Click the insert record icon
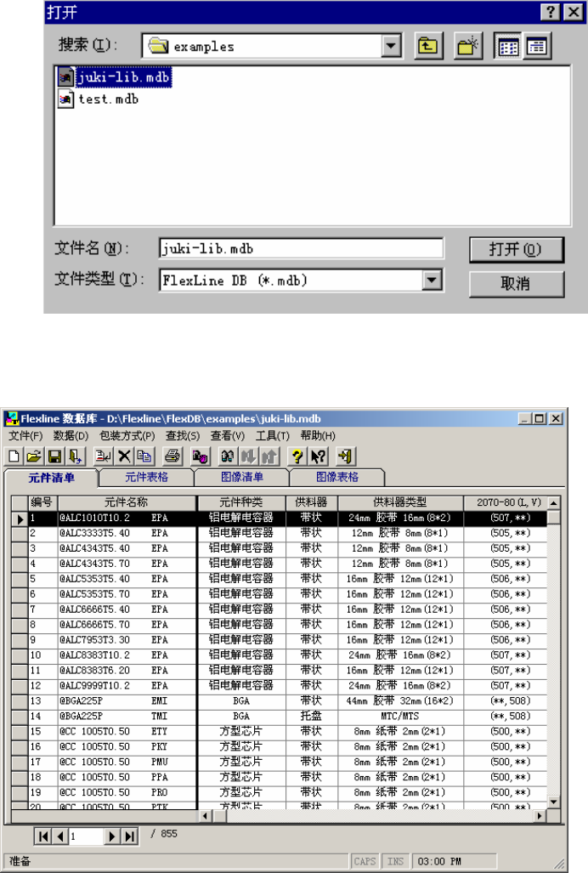The height and width of the screenshot is (873, 588). [103, 456]
